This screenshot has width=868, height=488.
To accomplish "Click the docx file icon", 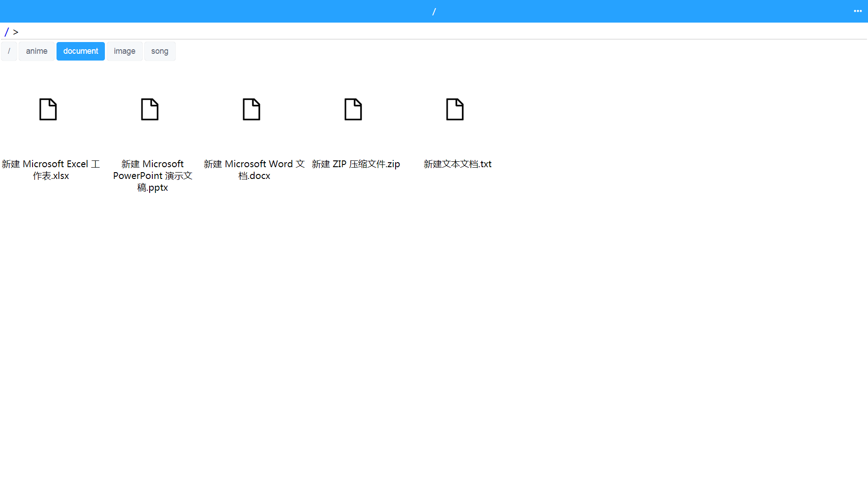I will coord(251,109).
